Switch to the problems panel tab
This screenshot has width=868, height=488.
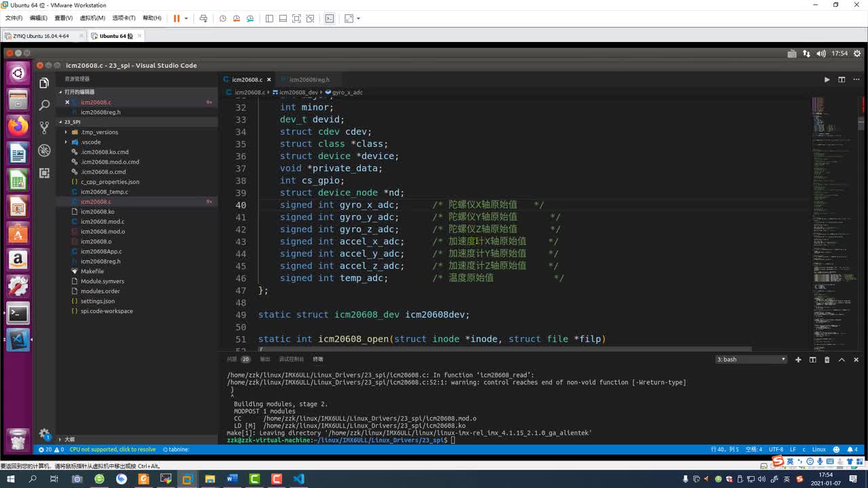coord(238,359)
